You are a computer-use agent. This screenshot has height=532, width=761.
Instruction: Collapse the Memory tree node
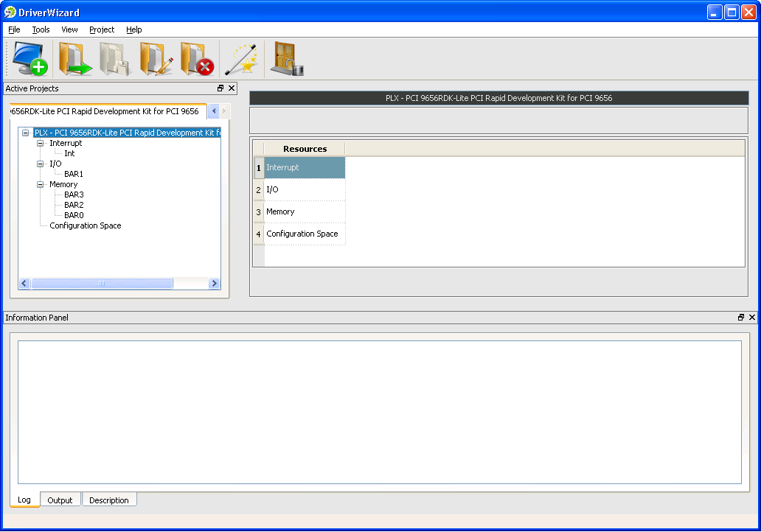pyautogui.click(x=41, y=184)
